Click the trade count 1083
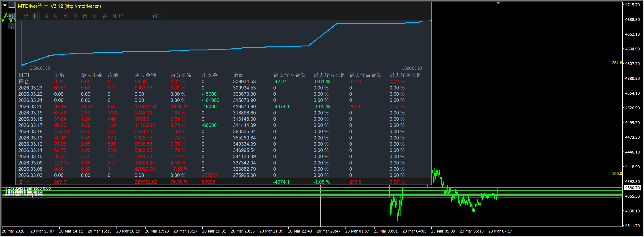 click(113, 113)
